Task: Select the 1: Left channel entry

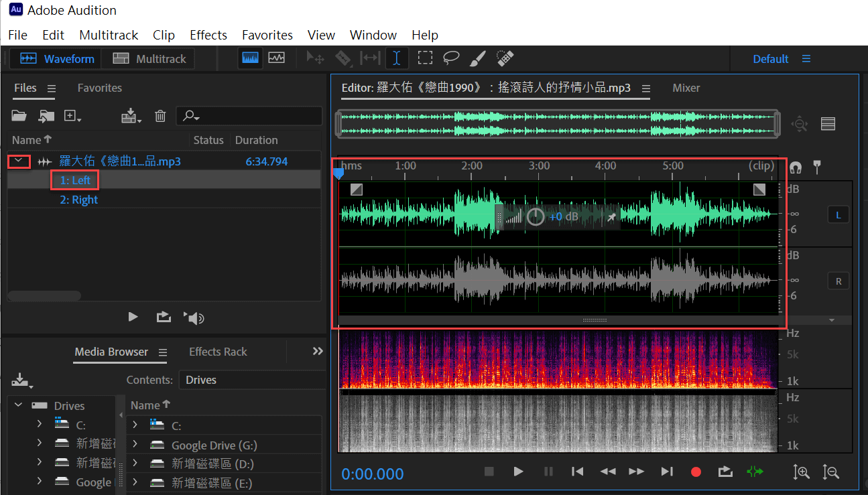Action: [x=75, y=180]
